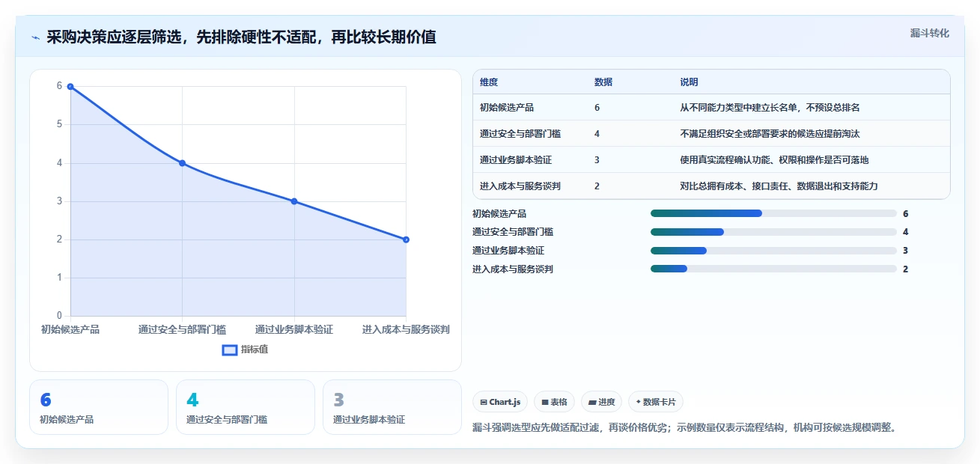The height and width of the screenshot is (464, 980).
Task: Click the x-axis label 初始候选产品
Action: tap(70, 329)
